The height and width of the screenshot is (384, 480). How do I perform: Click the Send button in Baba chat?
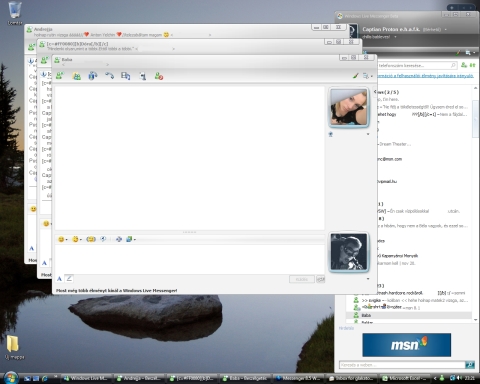pyautogui.click(x=302, y=279)
